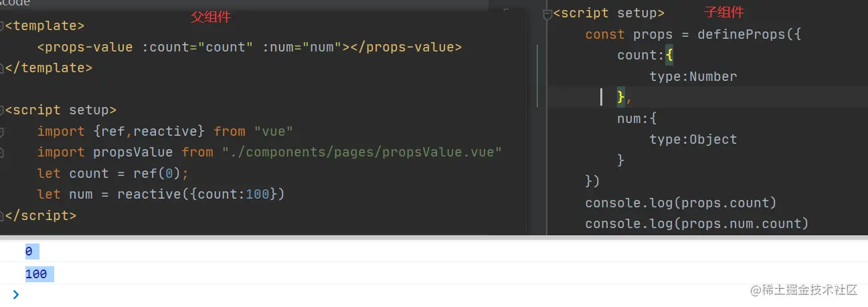Collapse the right pane <script setup> fold marker
The width and height of the screenshot is (868, 307).
tap(548, 13)
